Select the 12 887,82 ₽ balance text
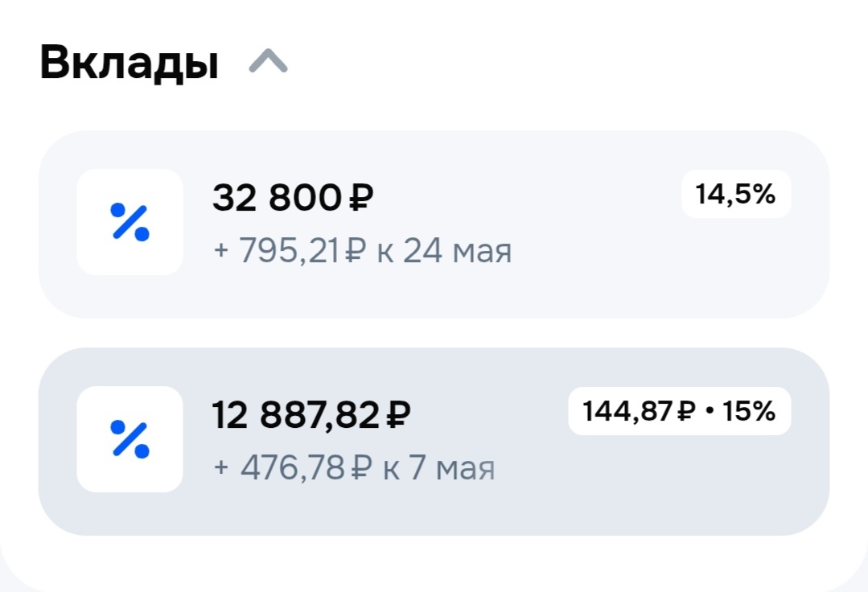Viewport: 868px width, 592px height. click(x=298, y=415)
